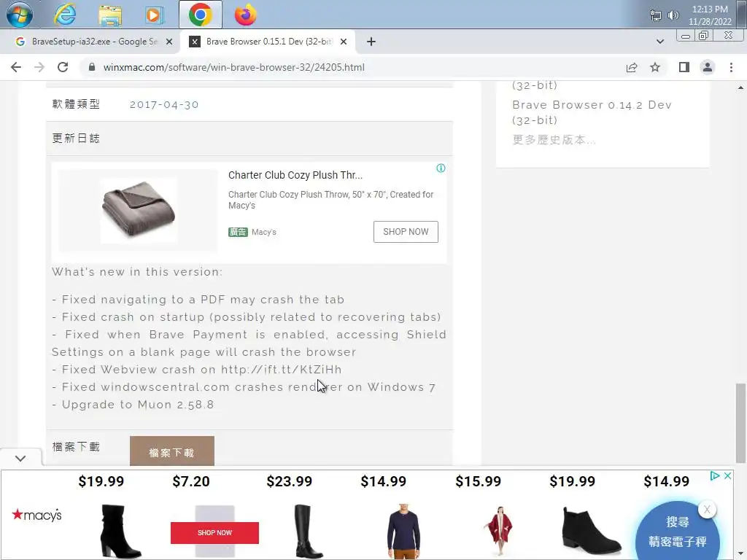Viewport: 747px width, 560px height.
Task: Download via the brown 檔案下載 button
Action: [172, 451]
